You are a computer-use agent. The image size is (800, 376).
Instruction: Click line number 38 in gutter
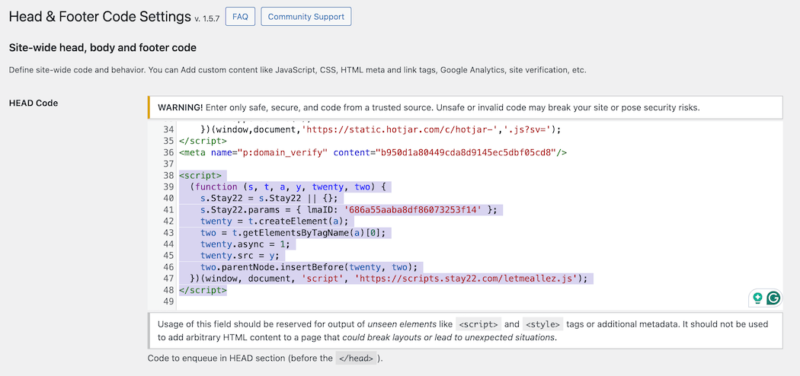[x=168, y=176]
